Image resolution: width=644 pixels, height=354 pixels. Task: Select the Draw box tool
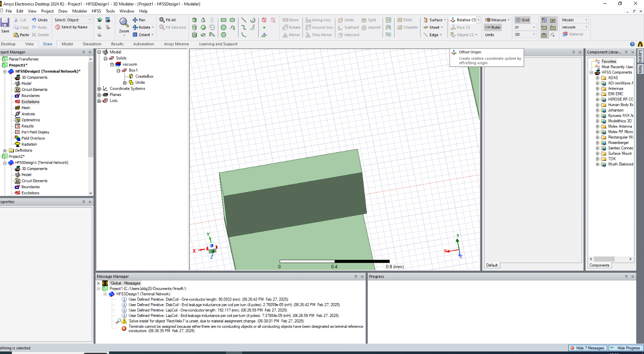194,20
